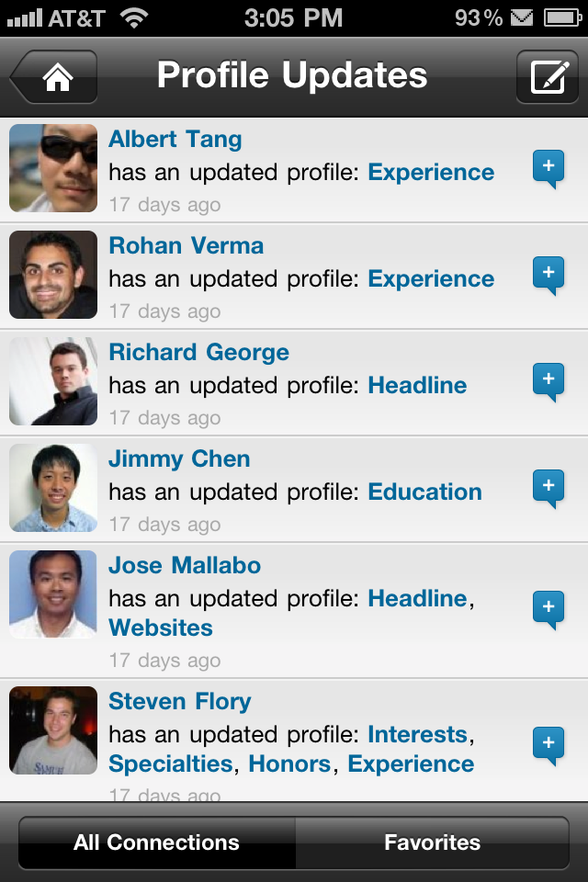Viewport: 588px width, 882px height.
Task: Tap comment icon beside Richard George
Action: tap(548, 382)
